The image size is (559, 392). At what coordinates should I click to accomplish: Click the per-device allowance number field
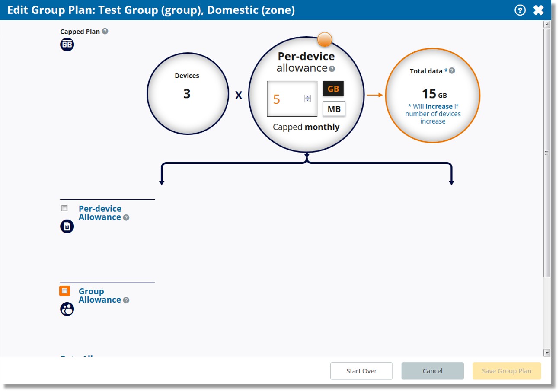[x=286, y=99]
